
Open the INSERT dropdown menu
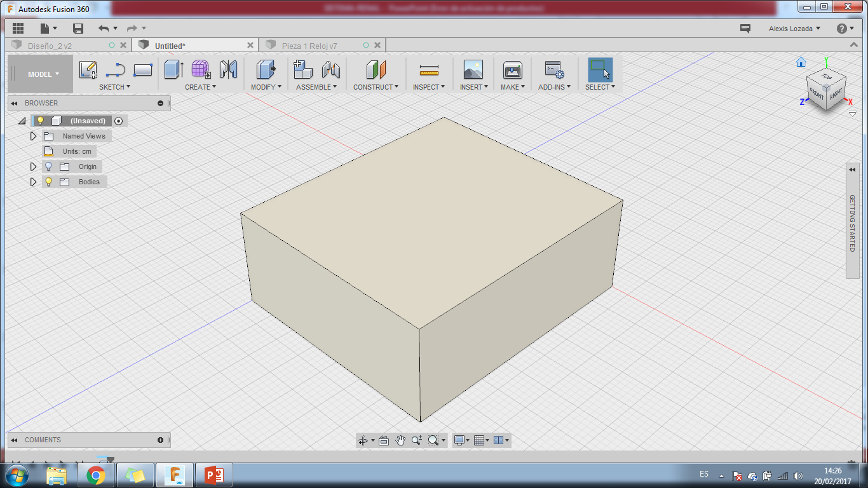473,87
